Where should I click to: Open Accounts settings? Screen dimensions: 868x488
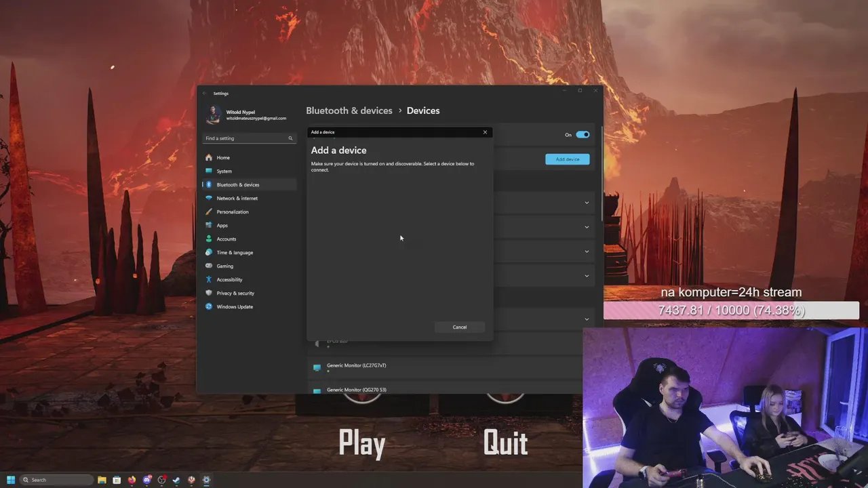[249, 239]
